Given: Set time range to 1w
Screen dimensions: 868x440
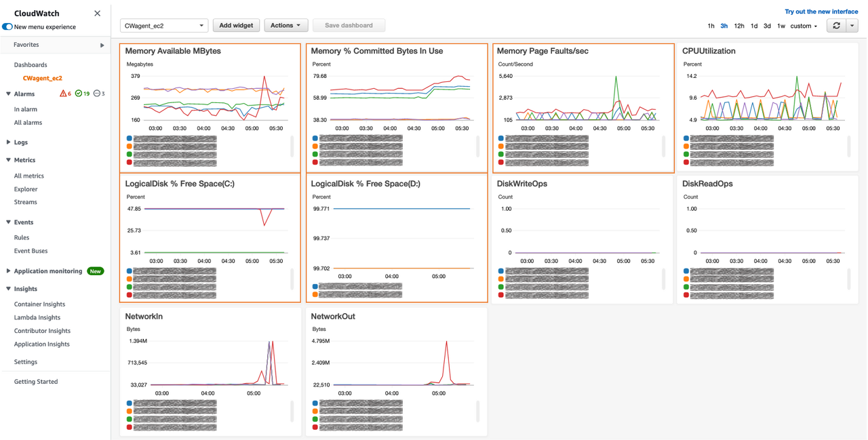Looking at the screenshot, I should coord(781,26).
